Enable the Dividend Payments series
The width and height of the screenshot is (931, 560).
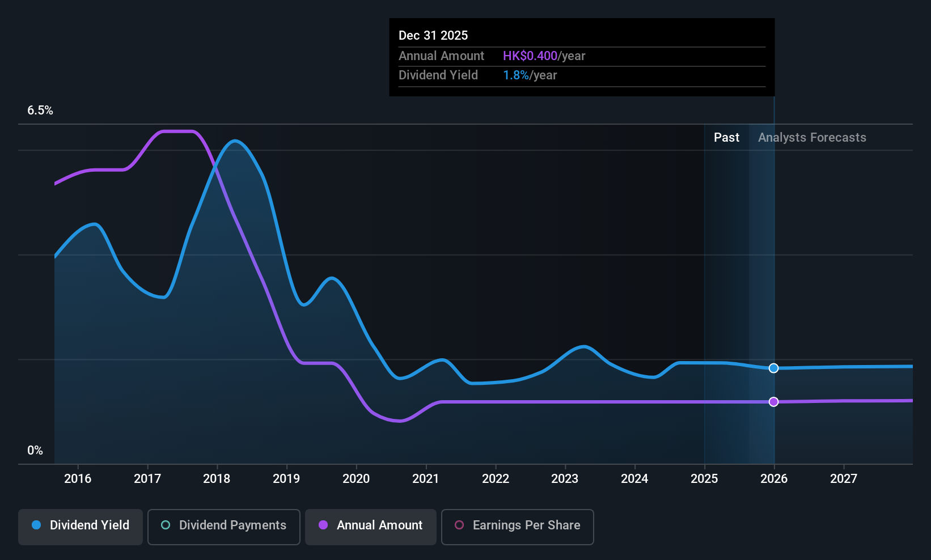(224, 527)
